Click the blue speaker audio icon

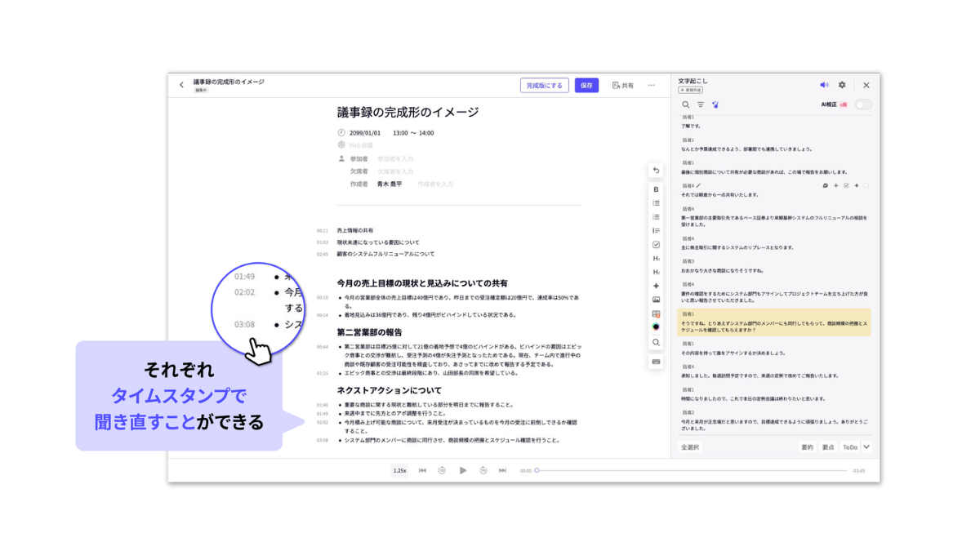point(824,85)
